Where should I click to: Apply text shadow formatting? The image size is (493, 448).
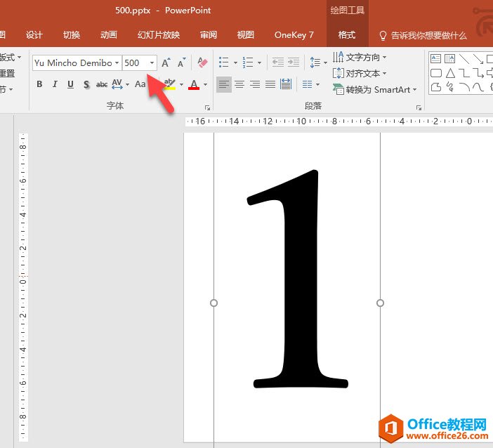(86, 85)
